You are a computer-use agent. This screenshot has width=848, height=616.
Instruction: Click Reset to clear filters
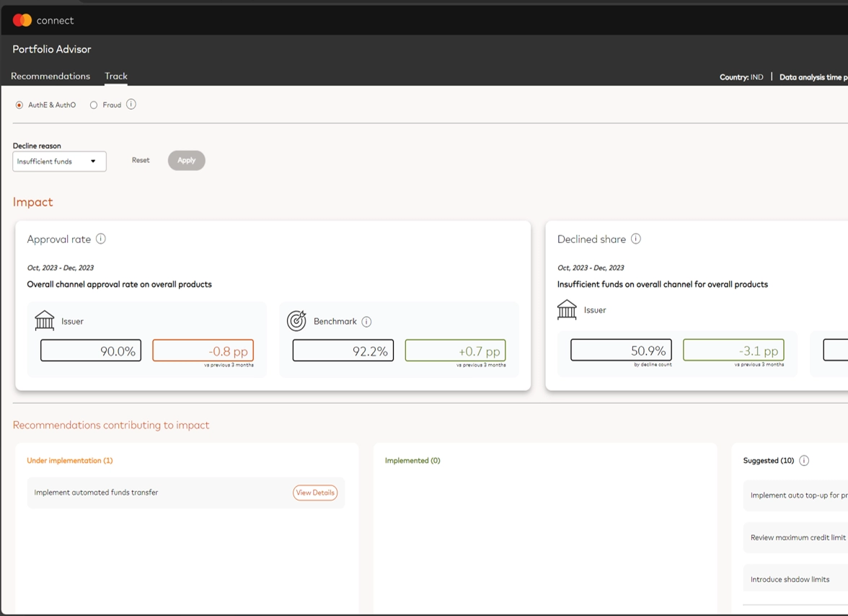coord(141,160)
